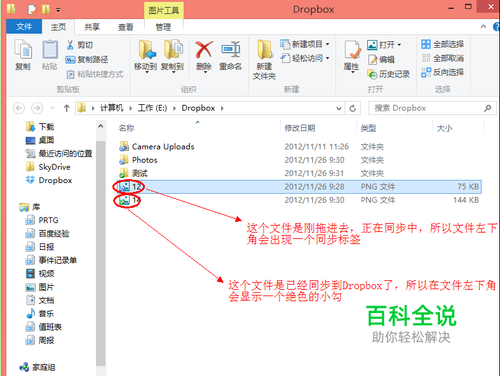
Task: Open 最近访问的位置 in navigation pane
Action: tap(59, 153)
